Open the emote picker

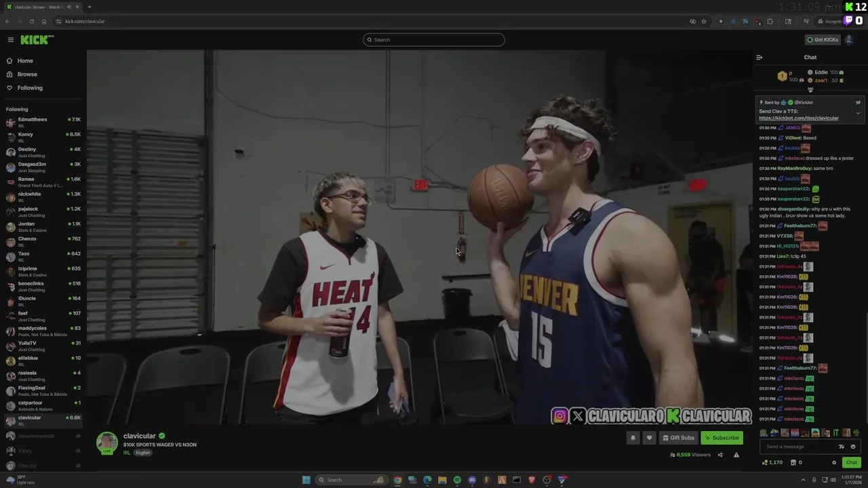point(853,447)
